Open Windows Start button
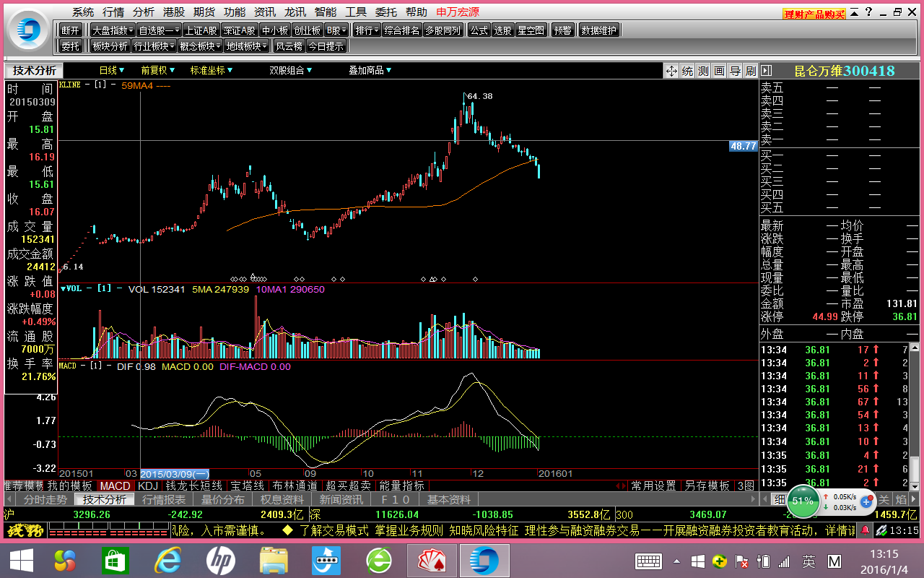924x578 pixels. [x=20, y=561]
